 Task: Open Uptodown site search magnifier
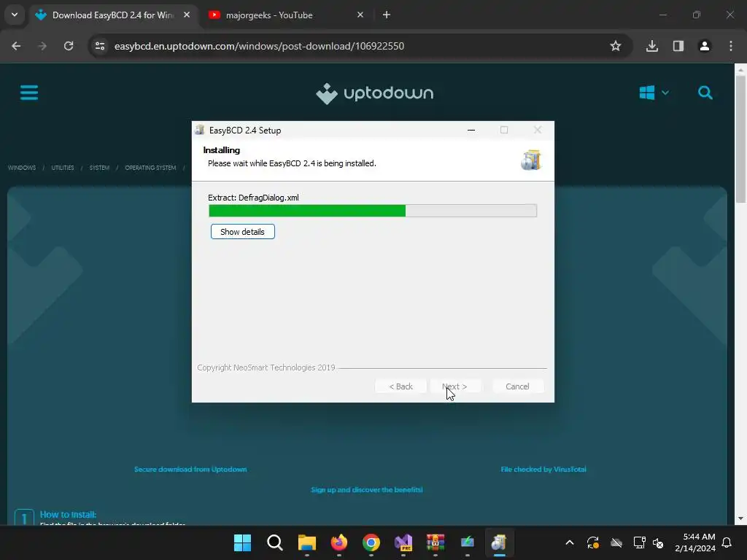click(705, 93)
